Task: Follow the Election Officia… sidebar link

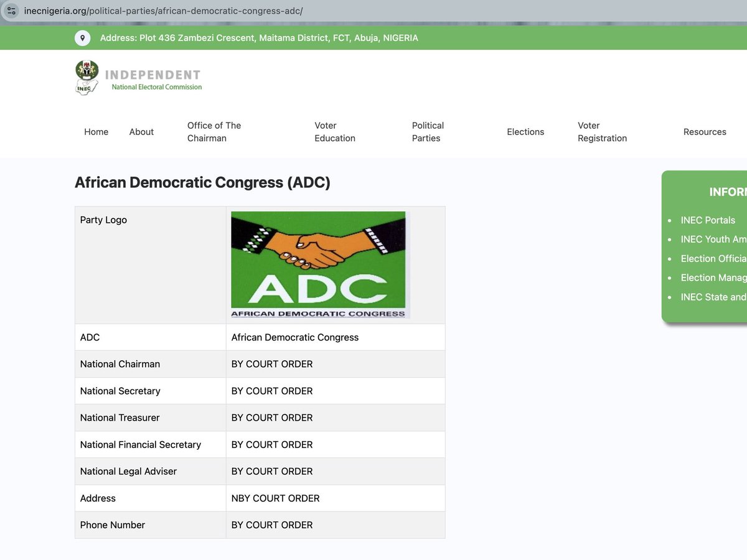Action: (713, 259)
